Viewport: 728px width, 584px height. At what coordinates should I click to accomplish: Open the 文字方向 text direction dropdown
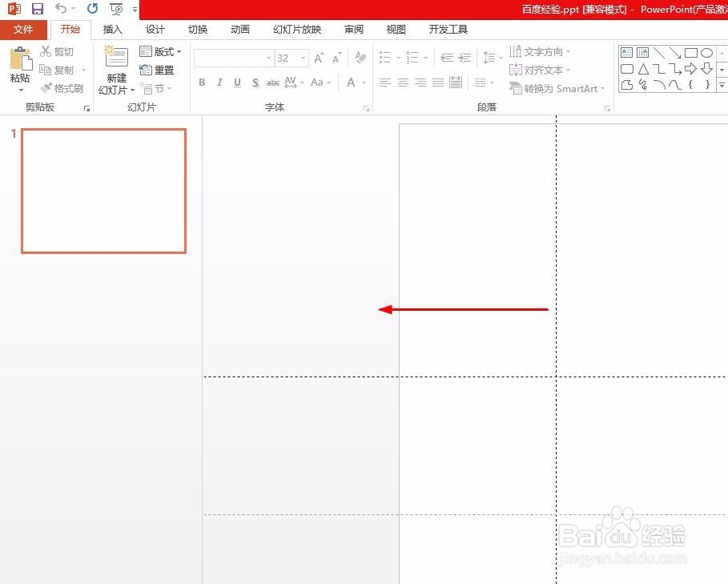[x=543, y=50]
